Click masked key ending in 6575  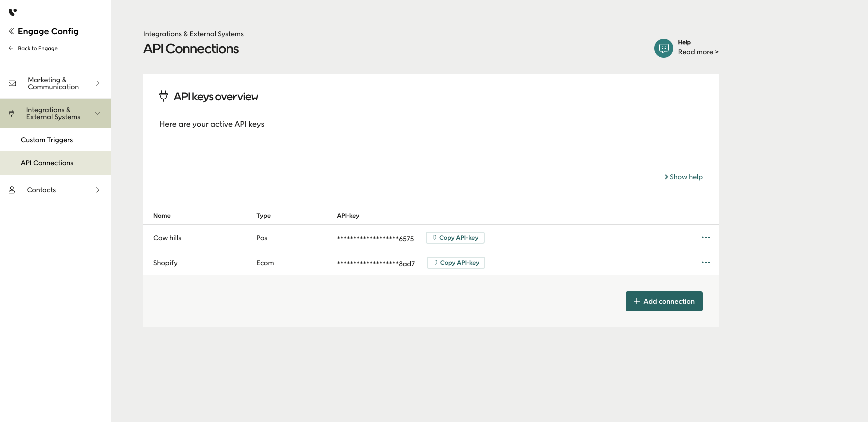coord(375,238)
